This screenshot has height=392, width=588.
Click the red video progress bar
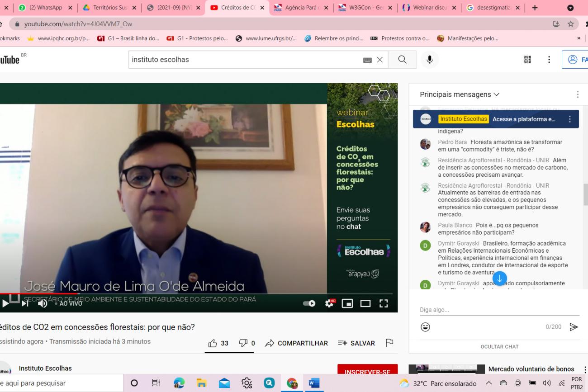[38, 294]
